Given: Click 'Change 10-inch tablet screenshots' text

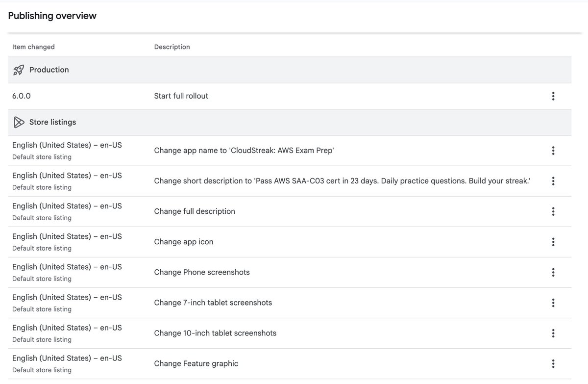Looking at the screenshot, I should pos(215,333).
